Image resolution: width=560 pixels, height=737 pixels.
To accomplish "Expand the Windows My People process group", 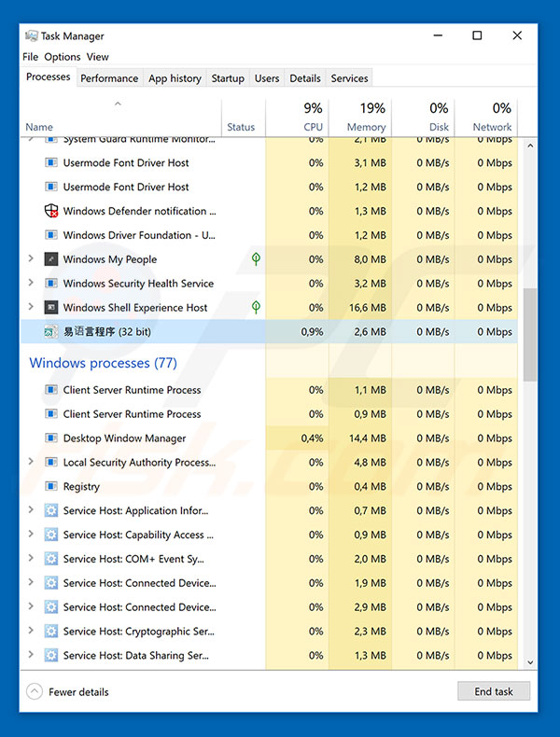I will (31, 258).
